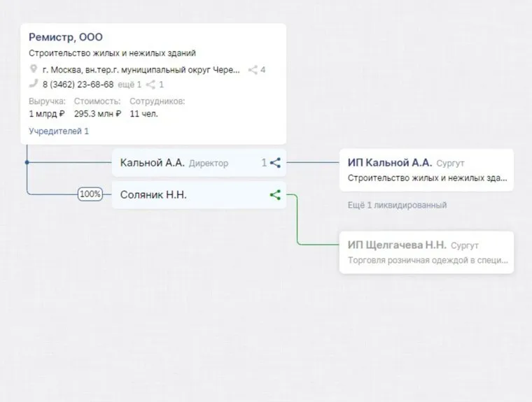532x402 pixels.
Task: Click green share icon in Соляник Н.Н. row
Action: coord(275,195)
